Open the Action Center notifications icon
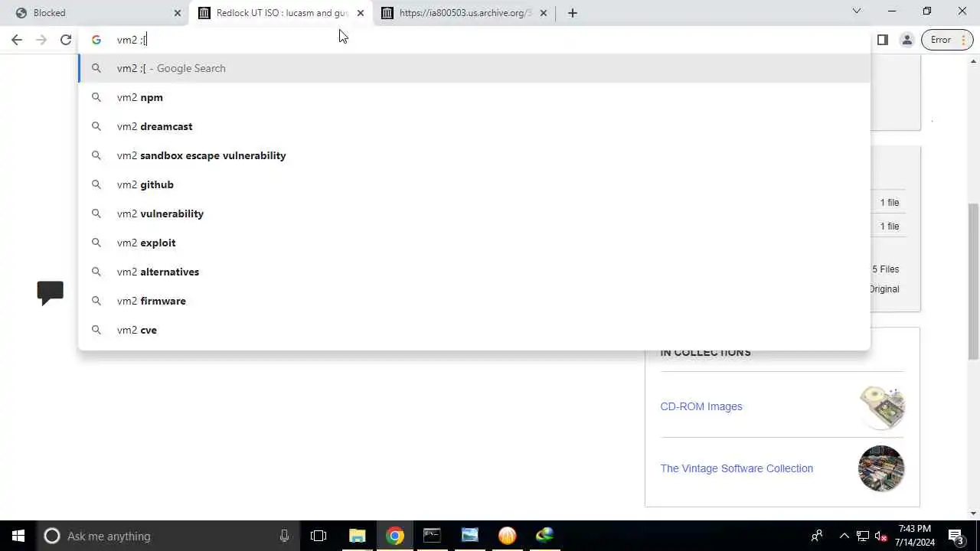 956,536
